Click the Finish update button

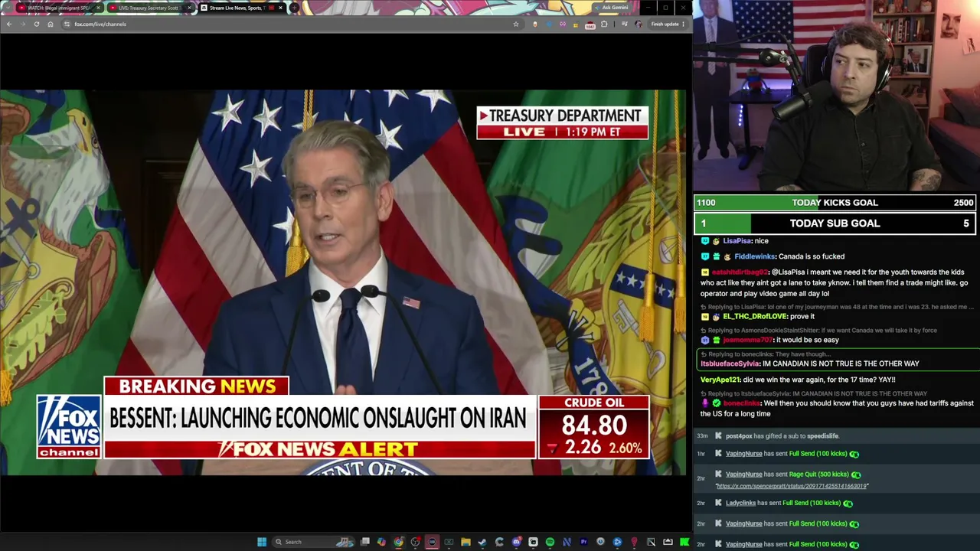tap(668, 24)
